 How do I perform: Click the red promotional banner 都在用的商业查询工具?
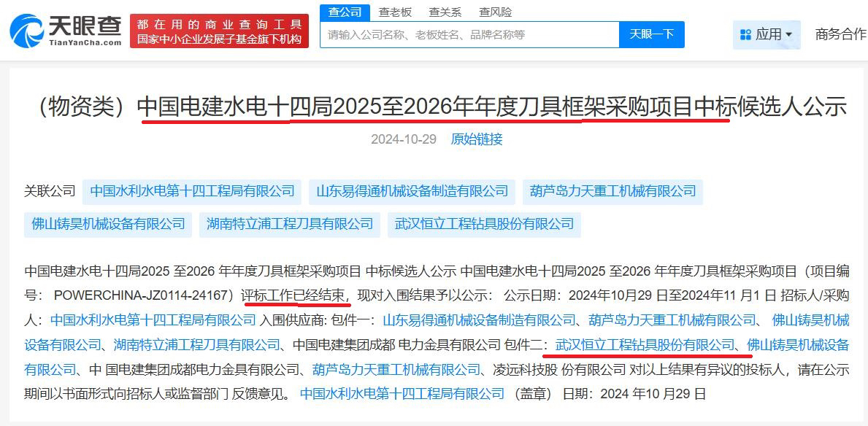[x=219, y=31]
